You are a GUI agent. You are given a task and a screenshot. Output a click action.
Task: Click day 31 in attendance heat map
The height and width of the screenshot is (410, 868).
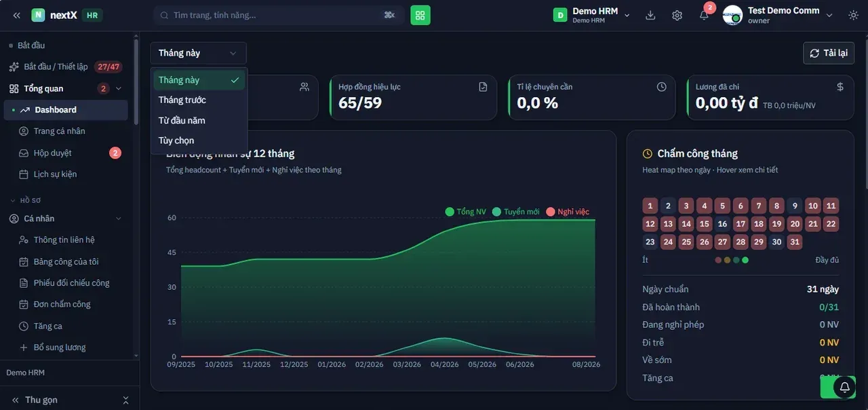point(795,242)
